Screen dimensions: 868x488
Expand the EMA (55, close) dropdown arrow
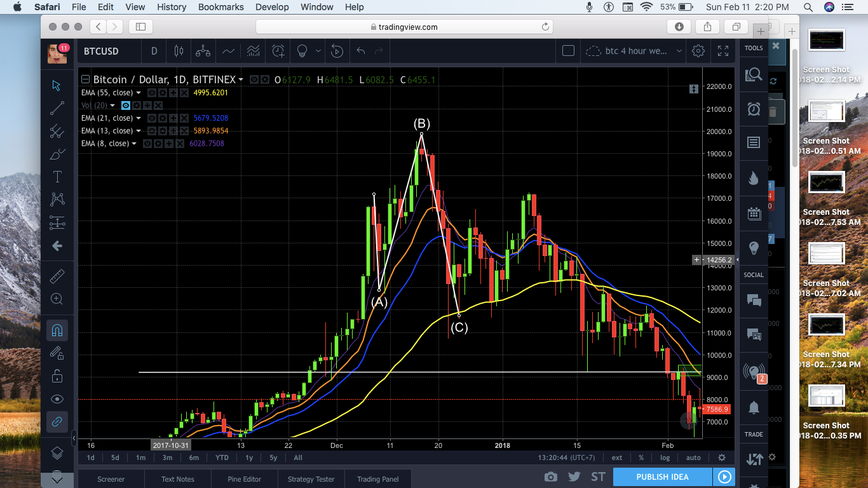tap(139, 93)
